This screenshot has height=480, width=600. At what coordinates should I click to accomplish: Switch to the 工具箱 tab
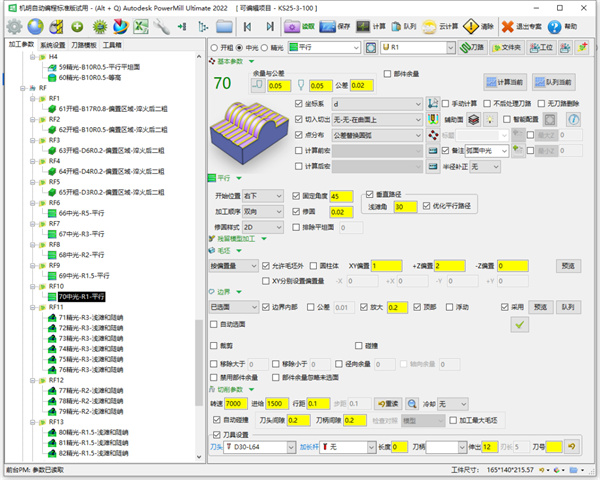(113, 45)
